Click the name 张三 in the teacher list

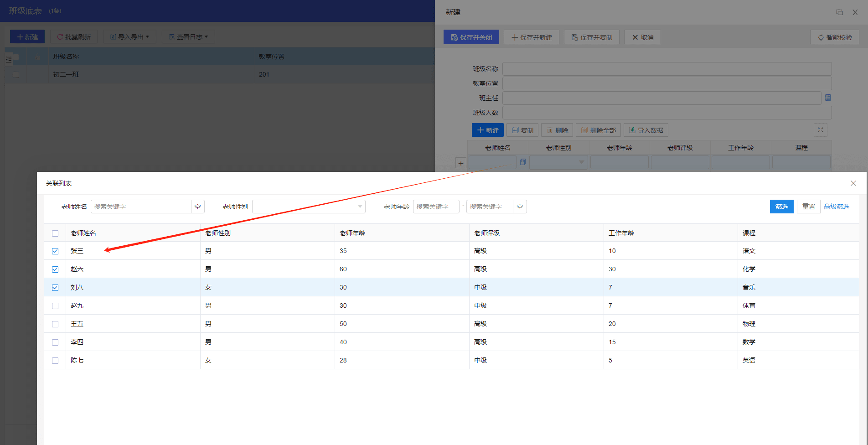(77, 251)
